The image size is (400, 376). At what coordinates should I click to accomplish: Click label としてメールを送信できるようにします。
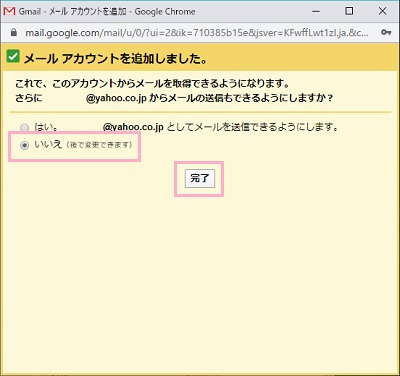pyautogui.click(x=252, y=127)
